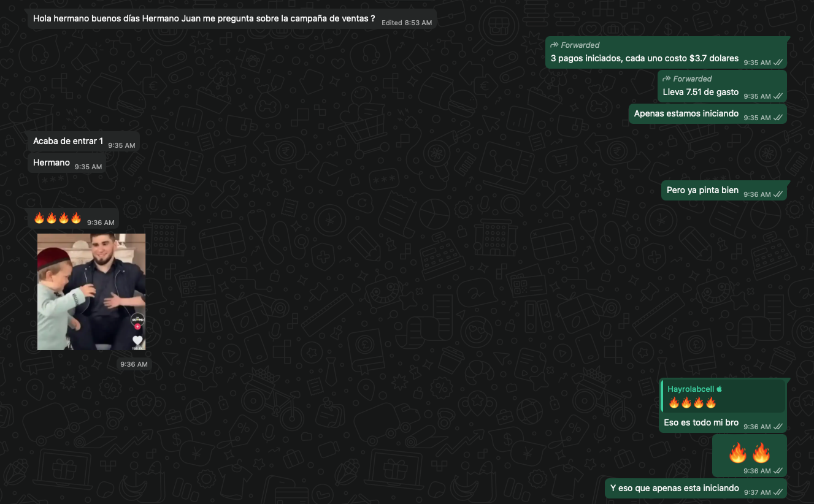Click the 'Hermano' message bubble
The image size is (814, 504).
point(52,162)
